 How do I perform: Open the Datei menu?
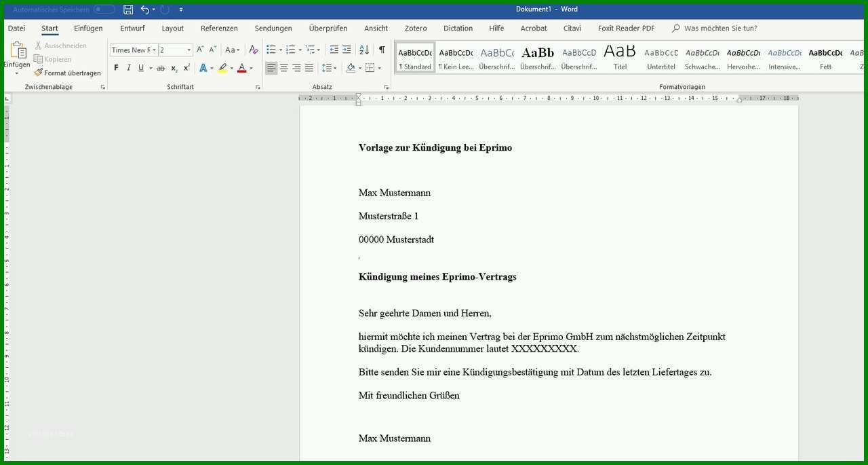pyautogui.click(x=16, y=29)
